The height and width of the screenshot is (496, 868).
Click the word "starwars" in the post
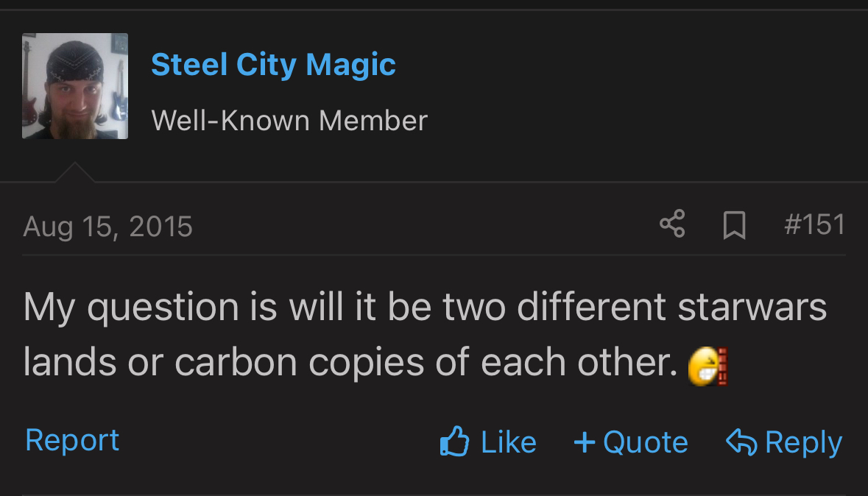tap(752, 307)
